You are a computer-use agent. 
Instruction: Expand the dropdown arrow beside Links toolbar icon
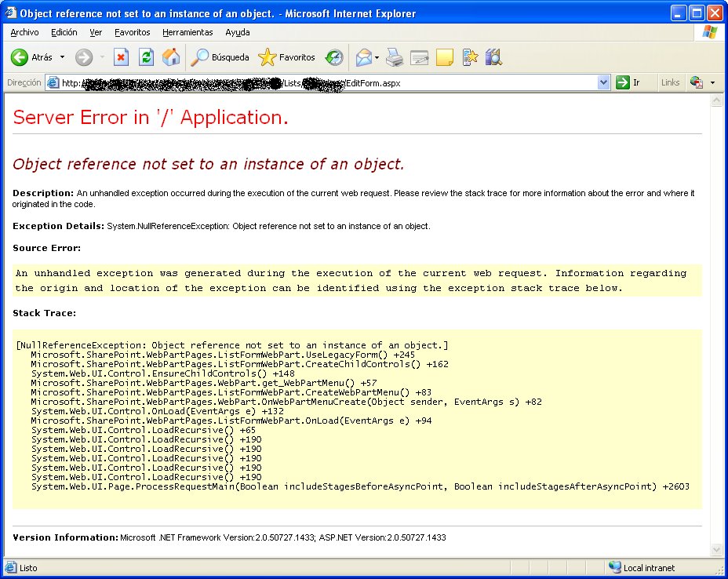coord(712,83)
